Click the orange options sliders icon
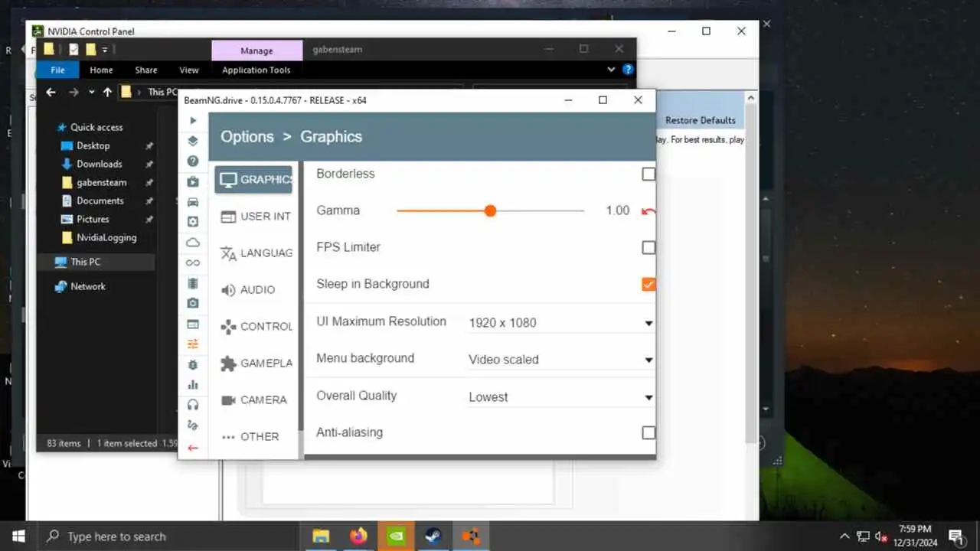The image size is (980, 551). [193, 344]
